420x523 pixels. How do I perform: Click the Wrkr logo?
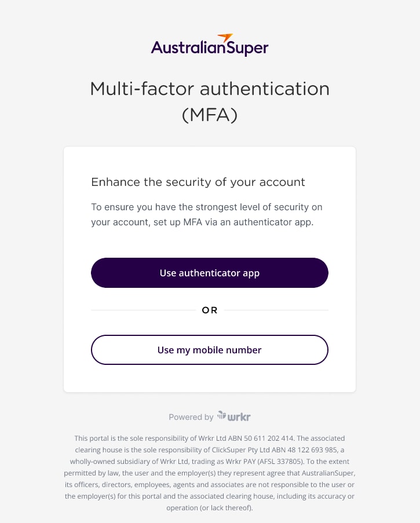235,416
